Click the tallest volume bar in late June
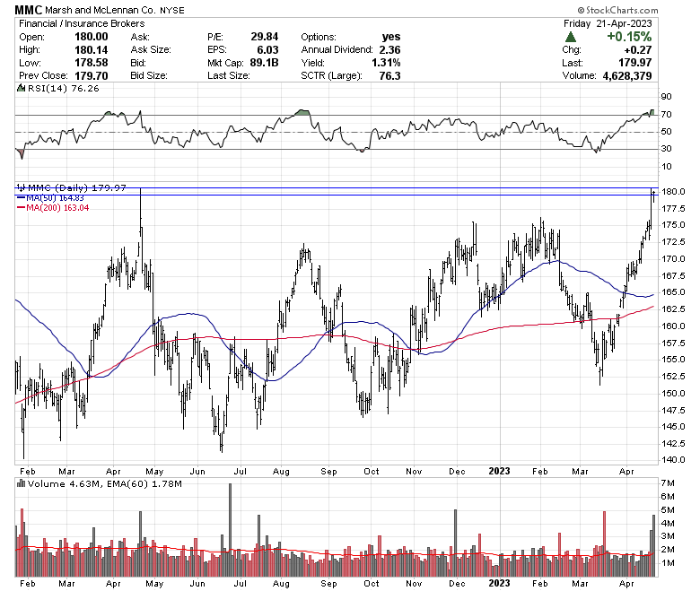700x591 pixels. click(231, 530)
